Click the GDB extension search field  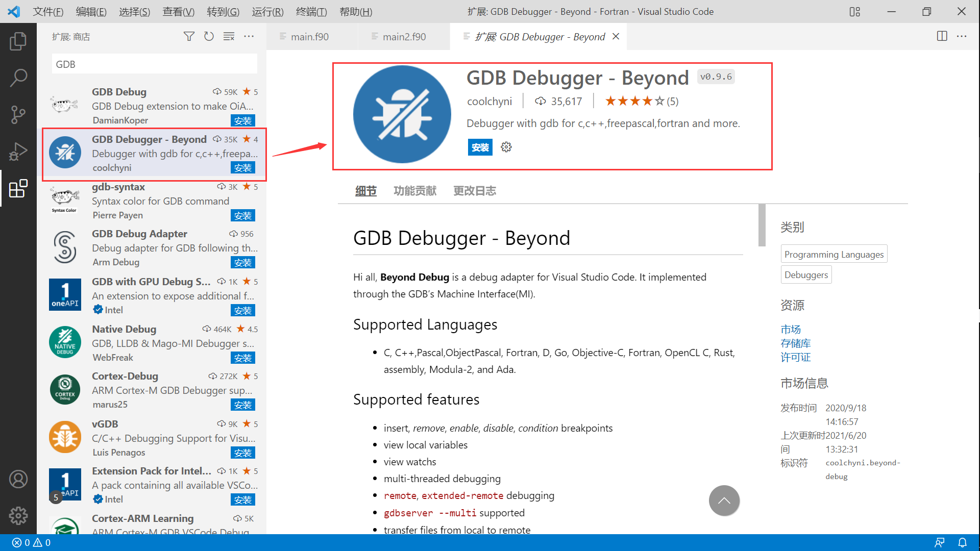[x=154, y=64]
